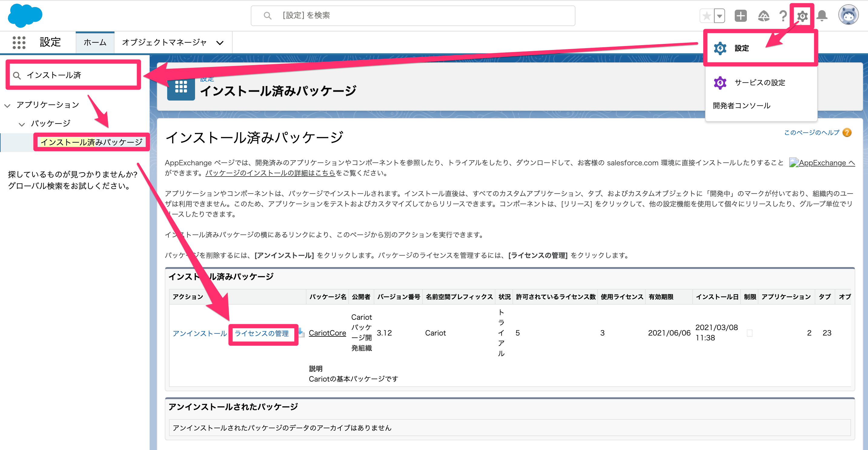Image resolution: width=868 pixels, height=450 pixels.
Task: Open the Trailhead guidance icon
Action: click(x=764, y=16)
